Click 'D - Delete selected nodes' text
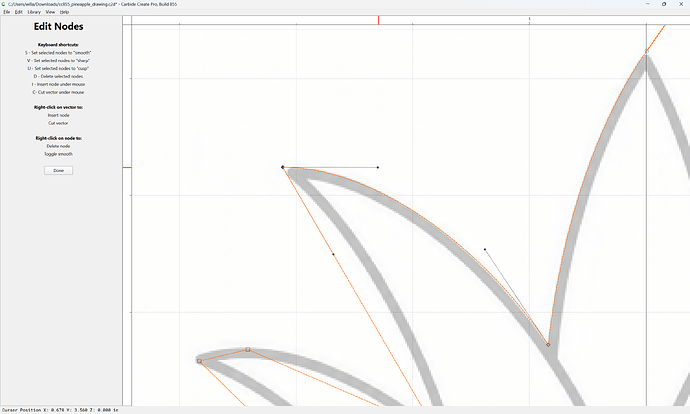This screenshot has height=414, width=690. point(58,77)
